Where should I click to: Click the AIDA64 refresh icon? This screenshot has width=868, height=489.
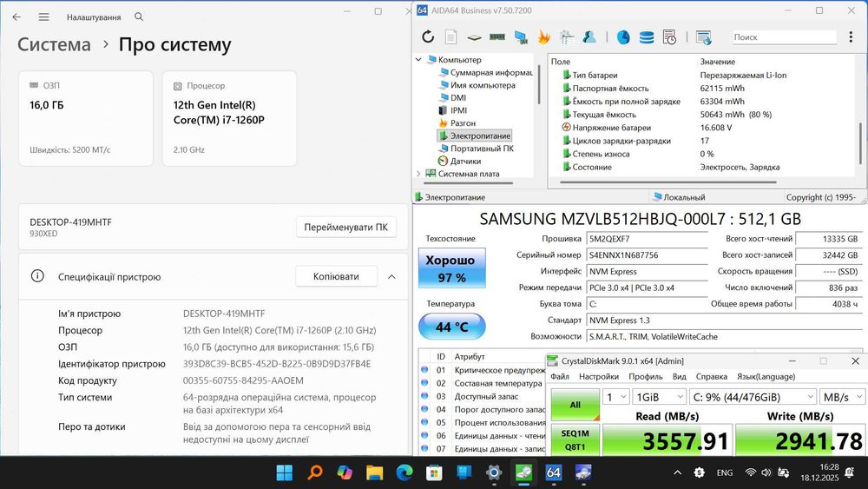tap(428, 37)
